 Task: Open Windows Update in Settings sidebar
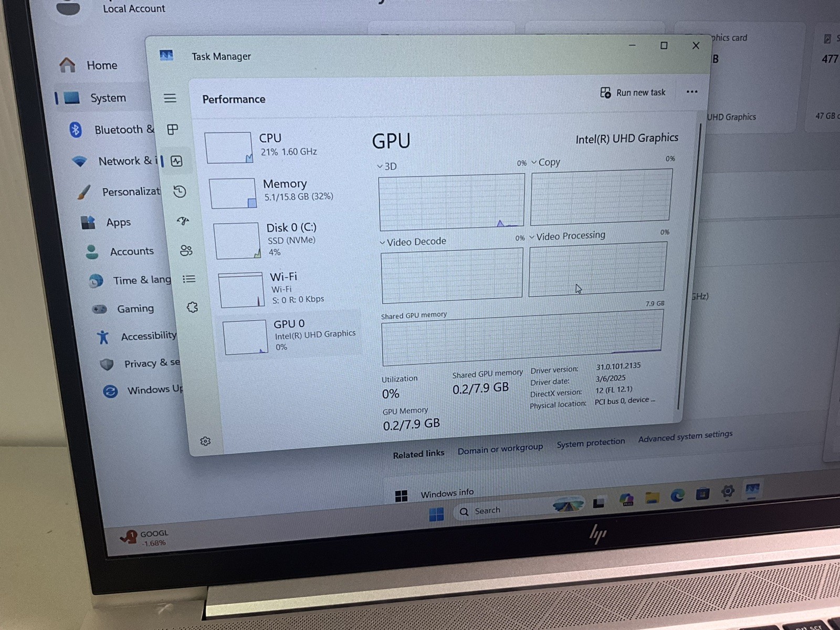click(x=143, y=390)
